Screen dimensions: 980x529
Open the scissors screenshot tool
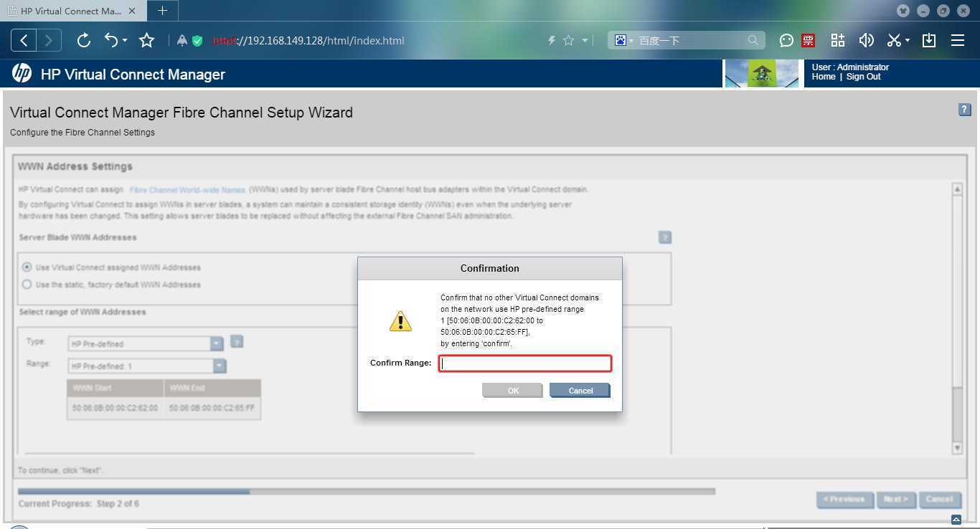coord(894,40)
